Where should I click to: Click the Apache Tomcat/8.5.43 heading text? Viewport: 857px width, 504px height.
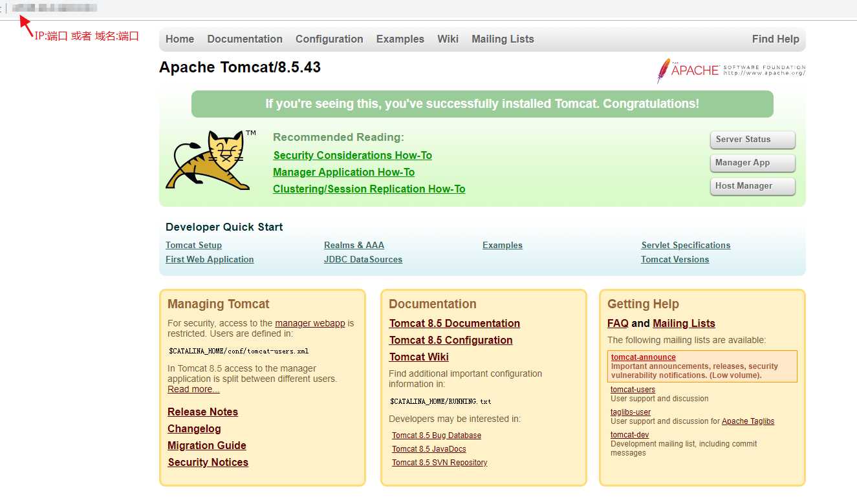click(x=240, y=67)
